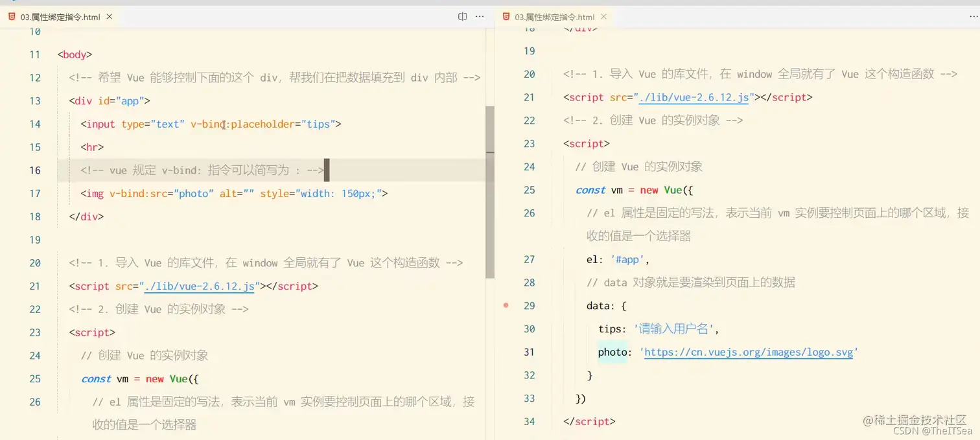Follow ./lib/vue-2.6.12.js link in left editor
The width and height of the screenshot is (980, 440).
point(200,286)
